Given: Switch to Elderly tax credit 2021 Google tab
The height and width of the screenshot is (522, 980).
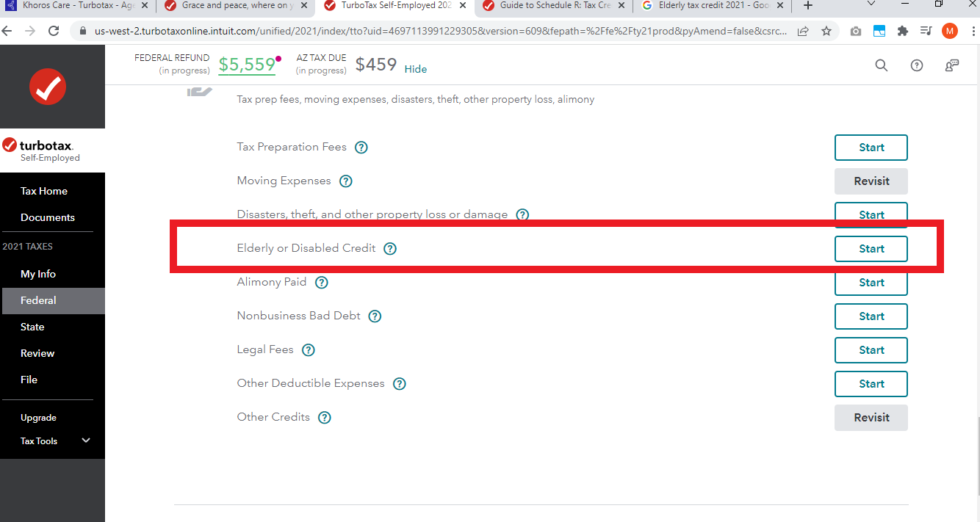Looking at the screenshot, I should click(x=713, y=6).
